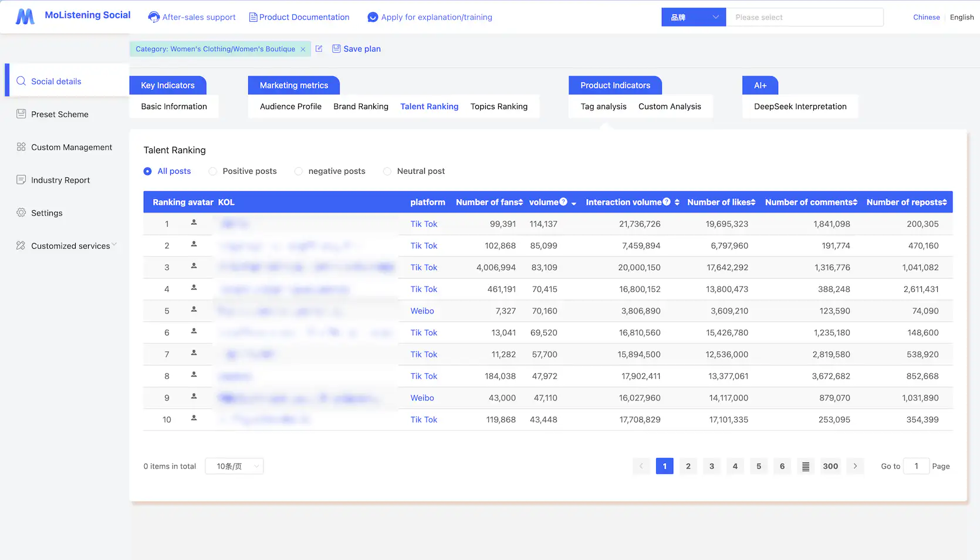Screen dimensions: 980x560
Task: Click the Go to page input field
Action: pos(916,465)
